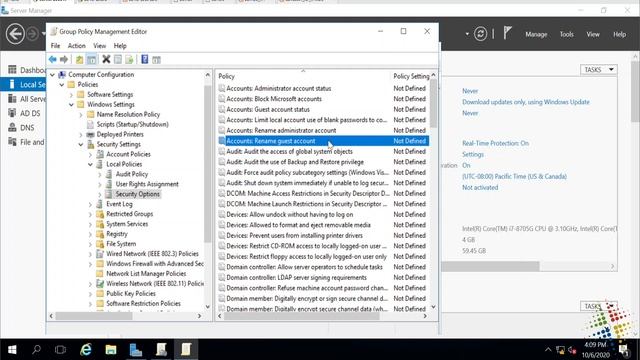Show hidden tray icons chevron

[x=548, y=350]
